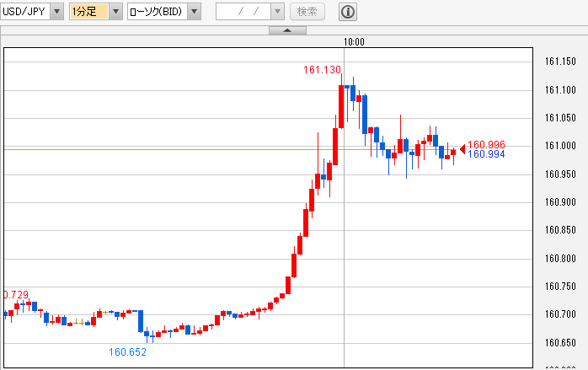Click the 161.130 high price label
Image resolution: width=588 pixels, height=370 pixels.
[x=322, y=70]
